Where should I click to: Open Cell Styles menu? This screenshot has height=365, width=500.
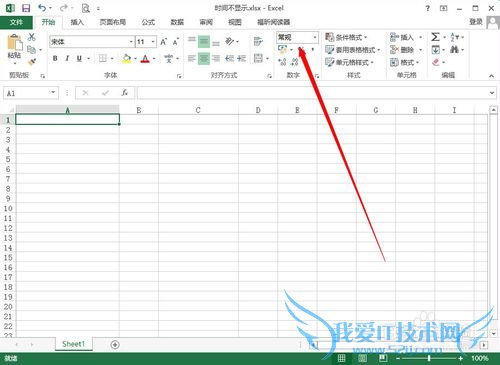pos(349,62)
